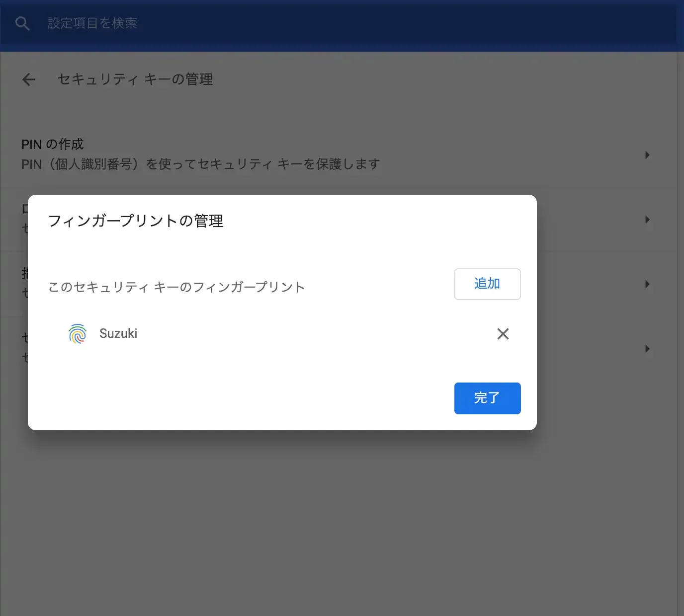Viewport: 684px width, 616px height.
Task: Click the このセキュリティ キーのフィンガープリント label
Action: 176,287
